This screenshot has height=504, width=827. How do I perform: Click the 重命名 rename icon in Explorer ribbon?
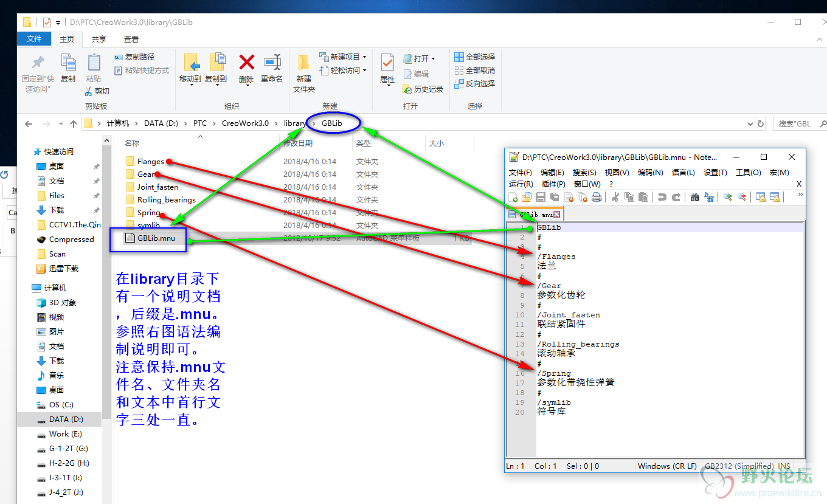coord(272,62)
